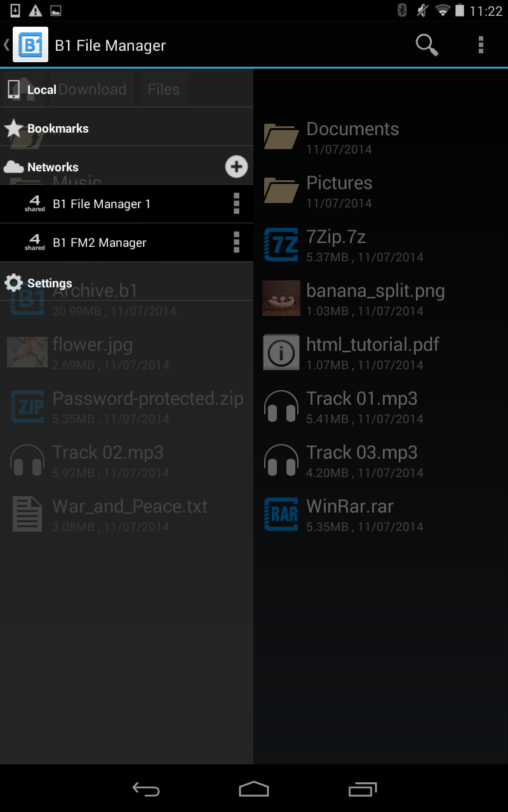
Task: Open options for B1 FM2 Manager
Action: coord(236,243)
